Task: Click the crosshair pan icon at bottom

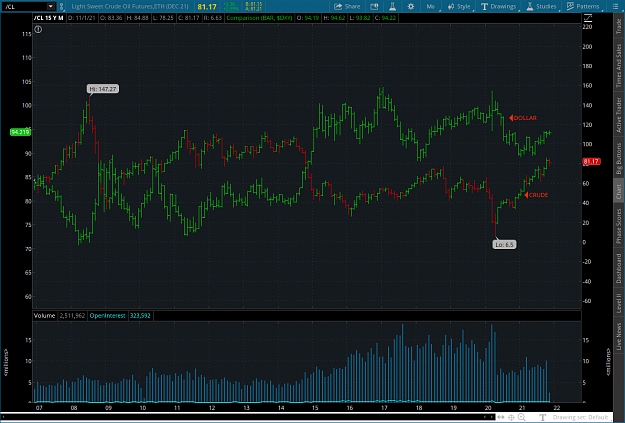Action: coord(511,417)
